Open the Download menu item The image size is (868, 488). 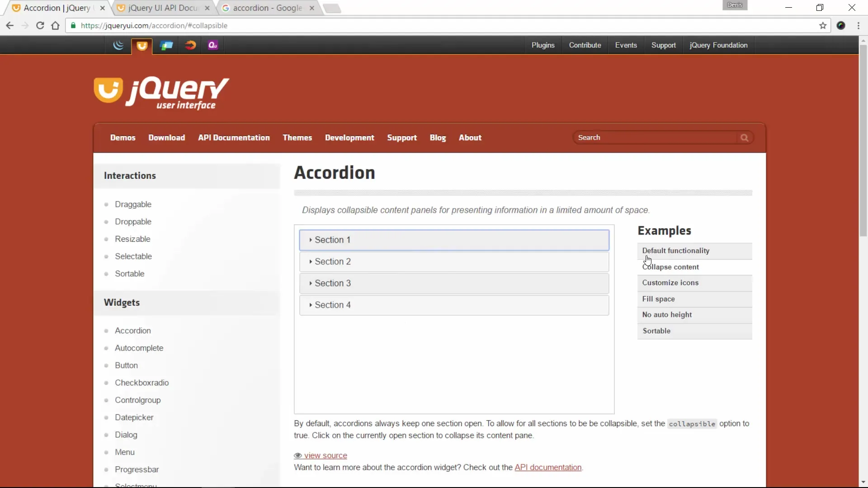[x=167, y=138]
